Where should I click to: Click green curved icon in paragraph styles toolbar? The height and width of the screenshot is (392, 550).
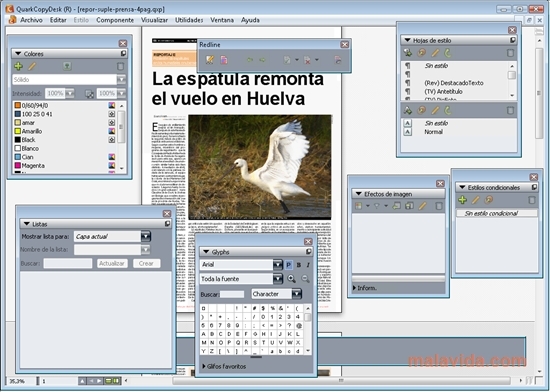[x=448, y=53]
